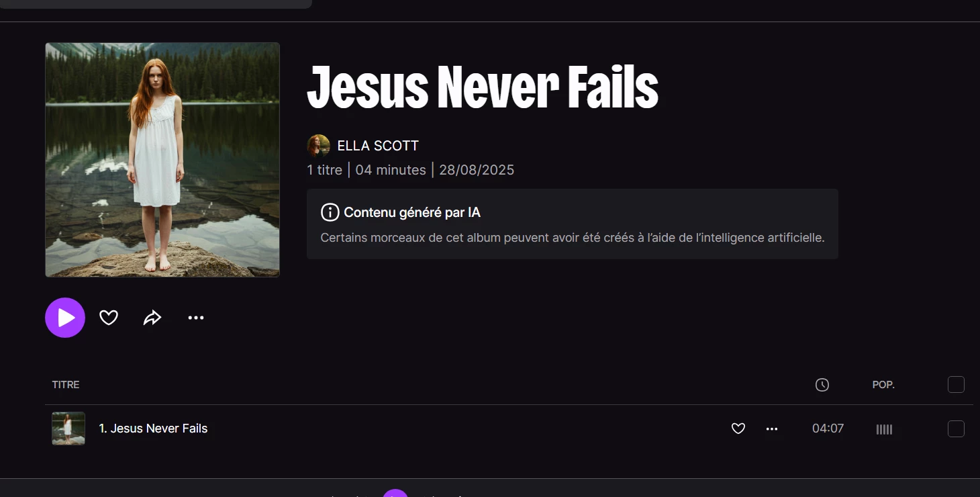Open the large album cover artwork
This screenshot has height=497, width=980.
[x=162, y=160]
